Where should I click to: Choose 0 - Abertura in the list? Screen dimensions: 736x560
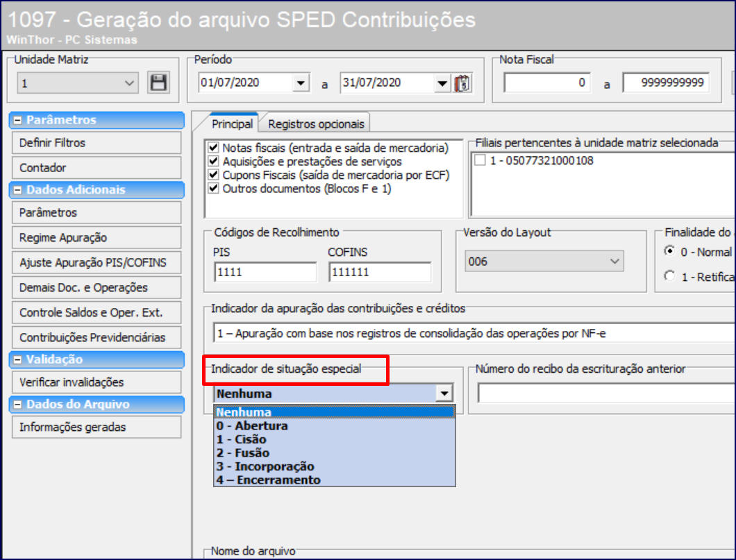click(334, 426)
